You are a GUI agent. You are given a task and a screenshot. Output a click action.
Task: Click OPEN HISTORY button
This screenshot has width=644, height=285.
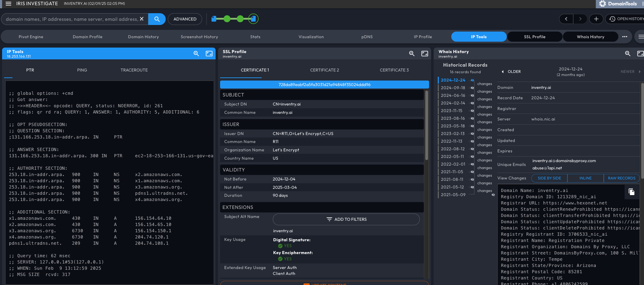[626, 19]
